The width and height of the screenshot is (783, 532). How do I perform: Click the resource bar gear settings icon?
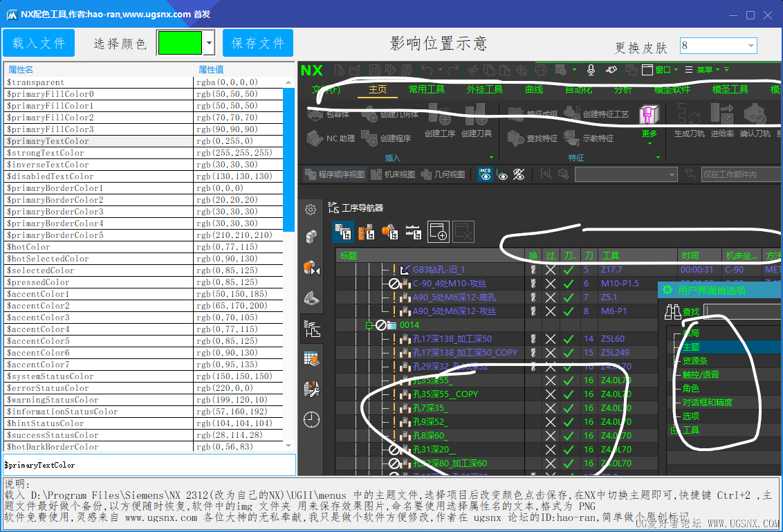[x=311, y=210]
